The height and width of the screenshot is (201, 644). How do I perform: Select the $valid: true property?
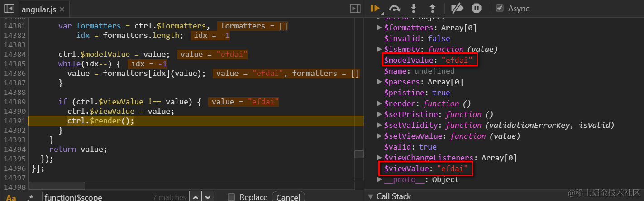(x=410, y=147)
